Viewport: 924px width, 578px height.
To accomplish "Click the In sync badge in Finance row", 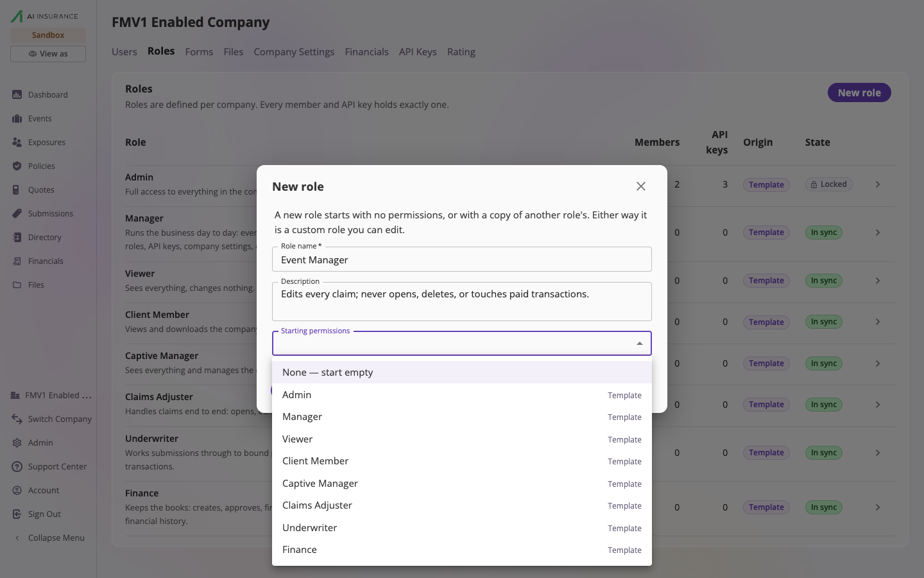I will (823, 507).
